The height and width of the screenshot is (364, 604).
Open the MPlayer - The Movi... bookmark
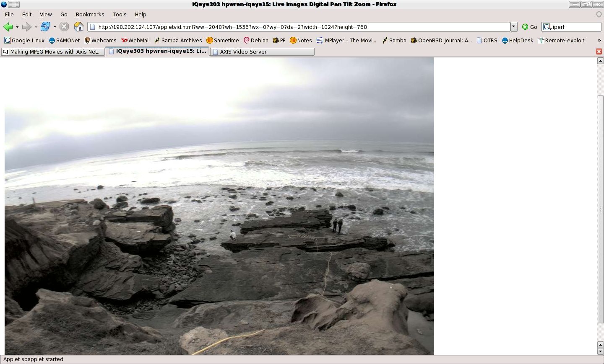(x=346, y=40)
